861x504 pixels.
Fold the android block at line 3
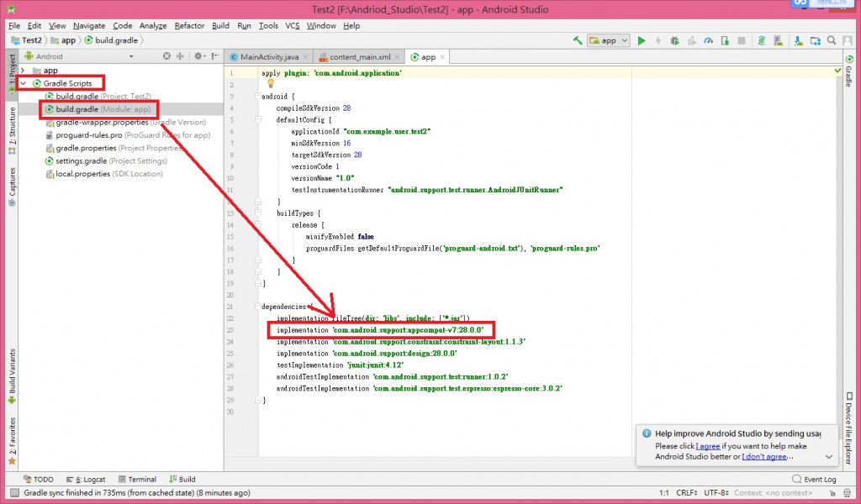tap(258, 96)
